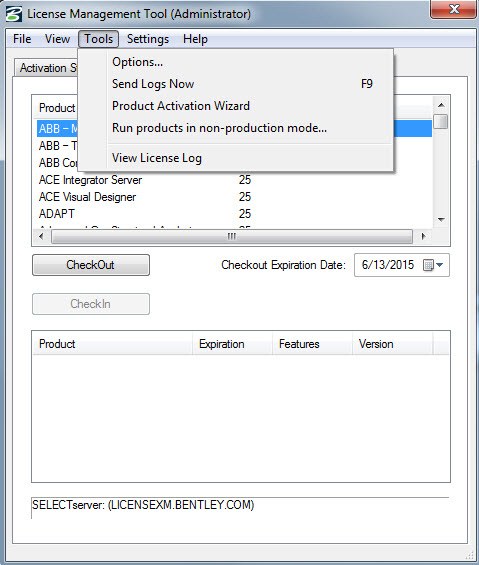Viewport: 479px width, 565px height.
Task: Click the down arrow of the product list scrollbar
Action: click(441, 219)
